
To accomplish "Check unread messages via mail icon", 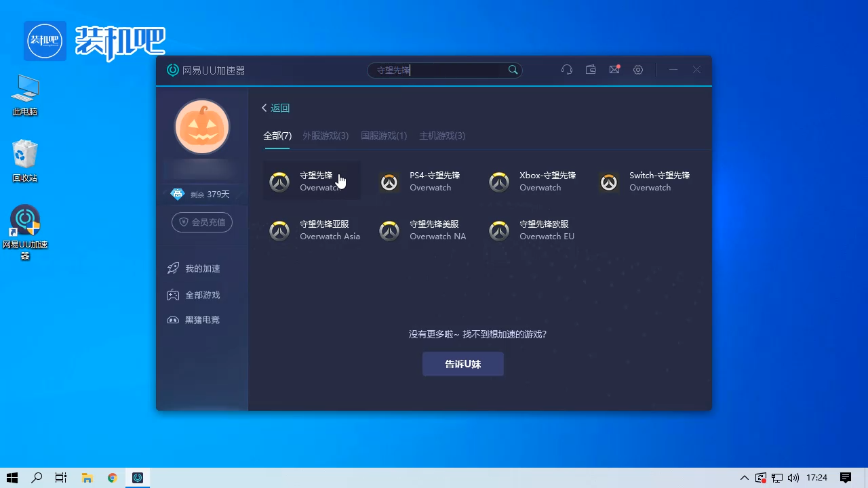I will tap(614, 69).
